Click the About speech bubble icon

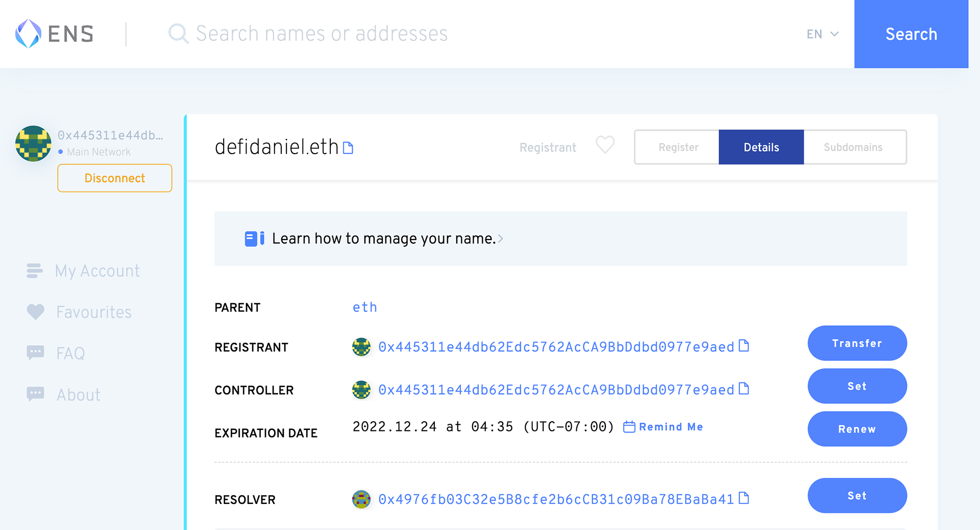click(35, 394)
